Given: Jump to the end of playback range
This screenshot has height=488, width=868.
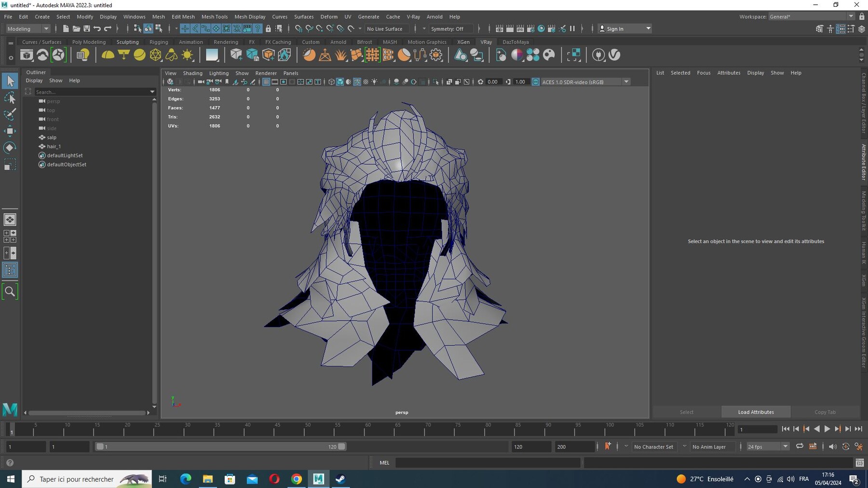Looking at the screenshot, I should (858, 429).
